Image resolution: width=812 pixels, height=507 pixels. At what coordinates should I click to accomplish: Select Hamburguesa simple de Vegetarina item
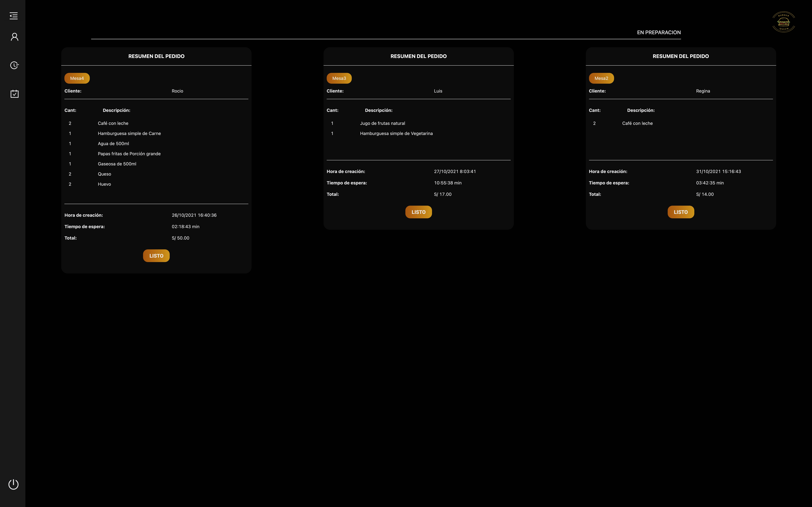click(x=396, y=133)
